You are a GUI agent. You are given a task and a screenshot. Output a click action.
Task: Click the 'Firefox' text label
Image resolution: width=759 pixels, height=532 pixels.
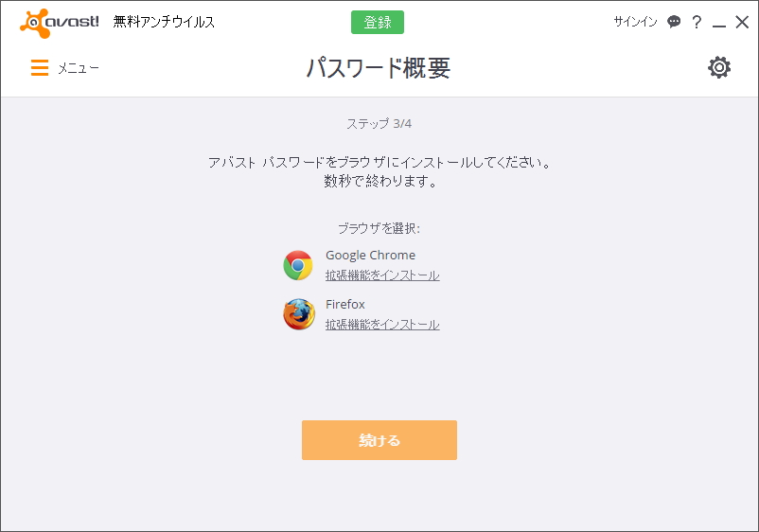tap(345, 304)
